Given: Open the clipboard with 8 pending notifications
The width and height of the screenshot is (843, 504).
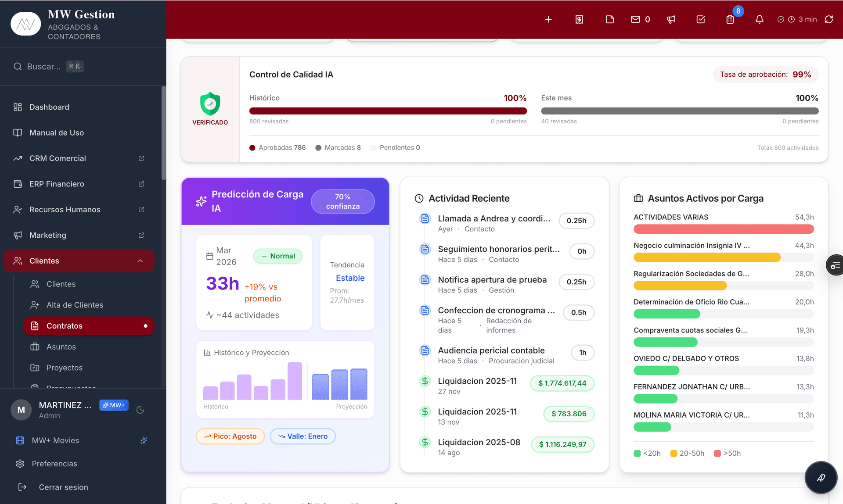Looking at the screenshot, I should pos(731,19).
